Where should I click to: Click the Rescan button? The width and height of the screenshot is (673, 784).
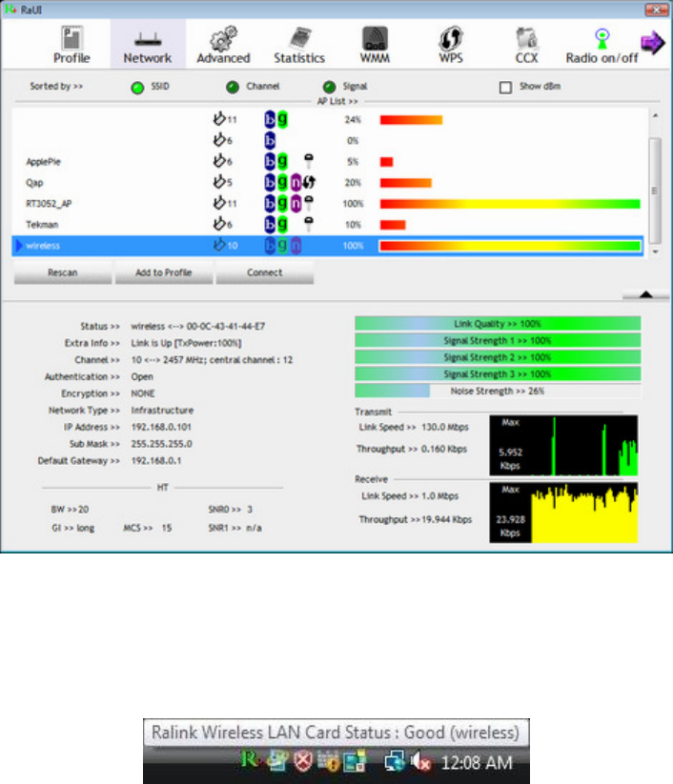pyautogui.click(x=63, y=272)
